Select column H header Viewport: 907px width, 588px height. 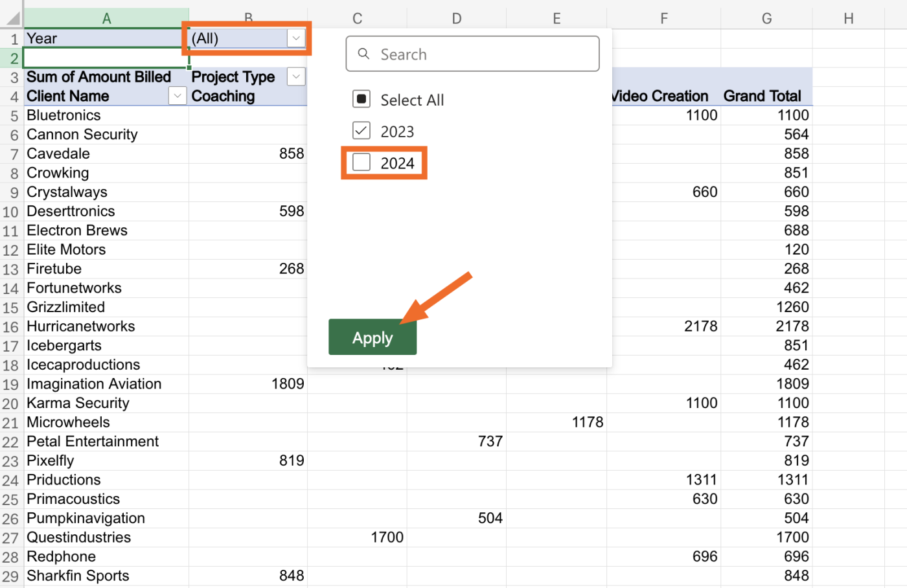849,18
